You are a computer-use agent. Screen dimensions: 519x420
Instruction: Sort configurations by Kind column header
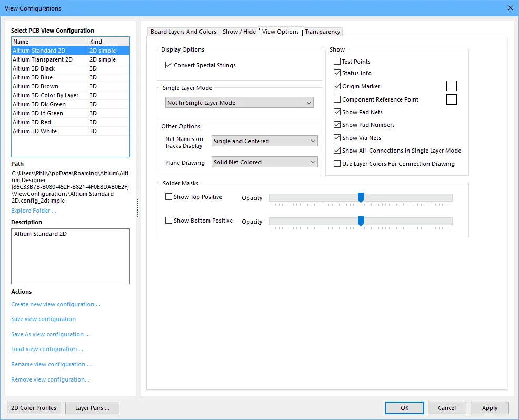coord(108,42)
